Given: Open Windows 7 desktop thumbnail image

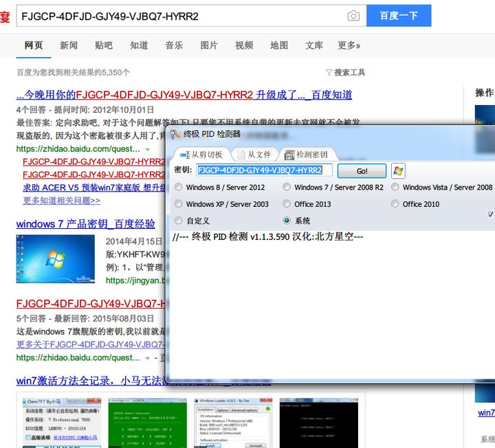Looking at the screenshot, I should (x=56, y=259).
